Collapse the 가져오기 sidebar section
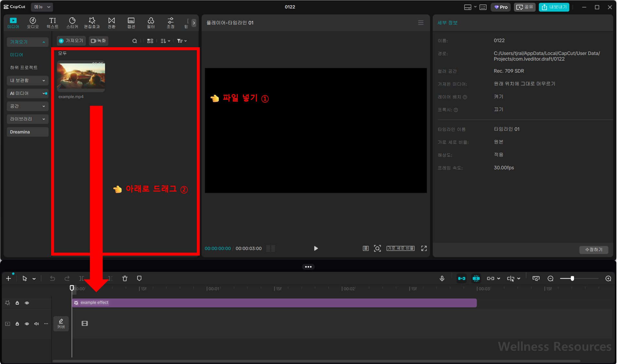 (x=28, y=42)
